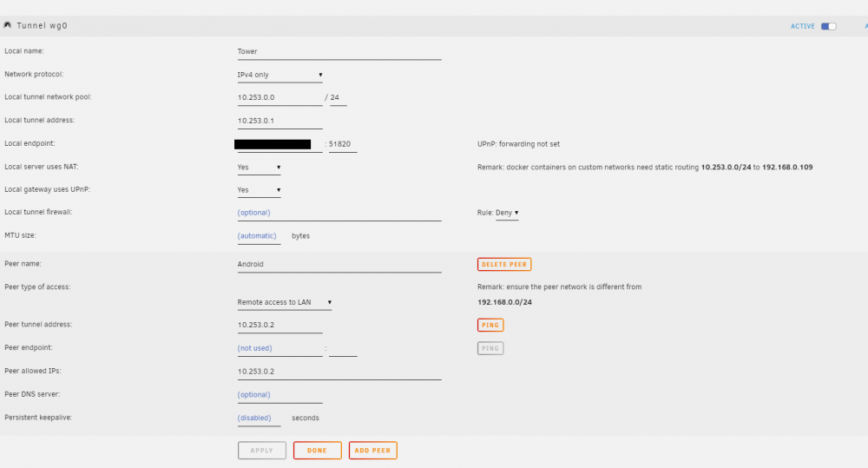Click the Peer DNS server optional field
This screenshot has width=868, height=468.
(x=280, y=395)
